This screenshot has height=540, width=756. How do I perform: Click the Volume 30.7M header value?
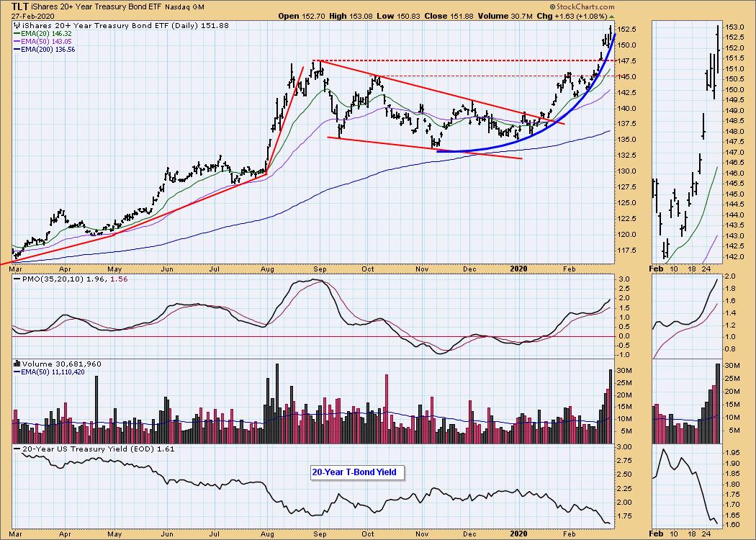click(505, 16)
